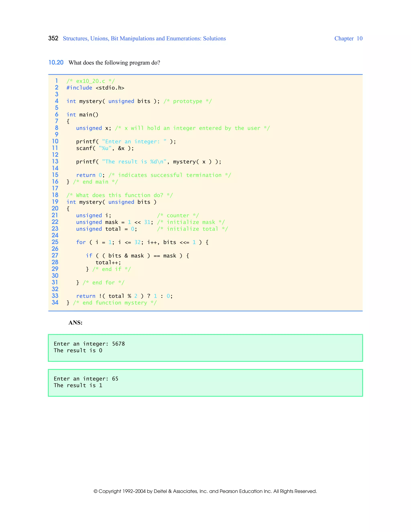This screenshot has width=411, height=532.
Task: Click the copyright notice by Deitel & Associates
Action: (x=205, y=491)
